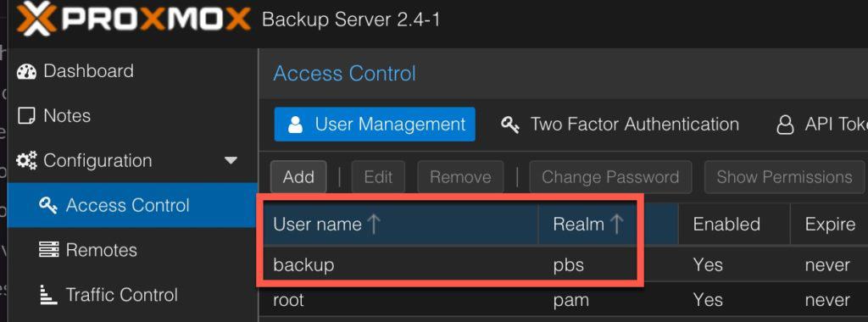
Task: Click the user icon in User Management tab
Action: [x=296, y=125]
